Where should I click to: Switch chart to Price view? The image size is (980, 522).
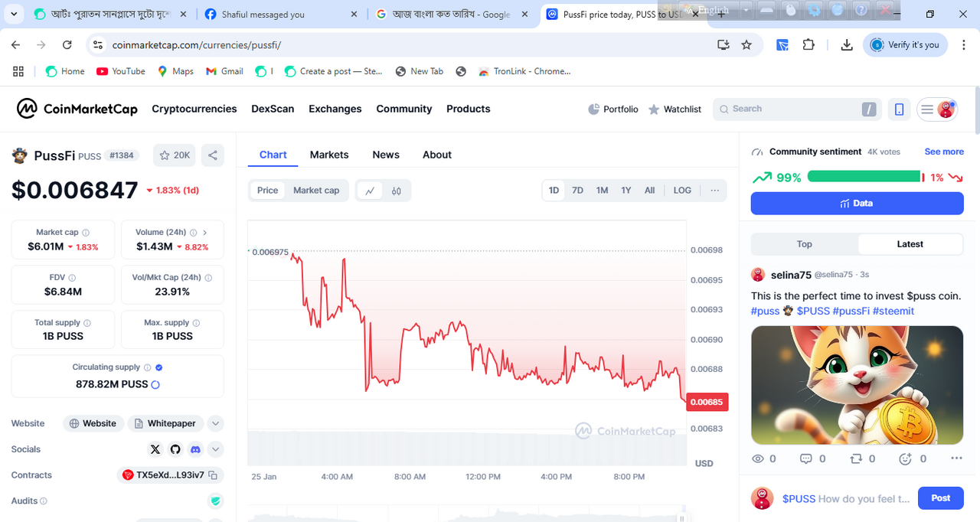[268, 191]
